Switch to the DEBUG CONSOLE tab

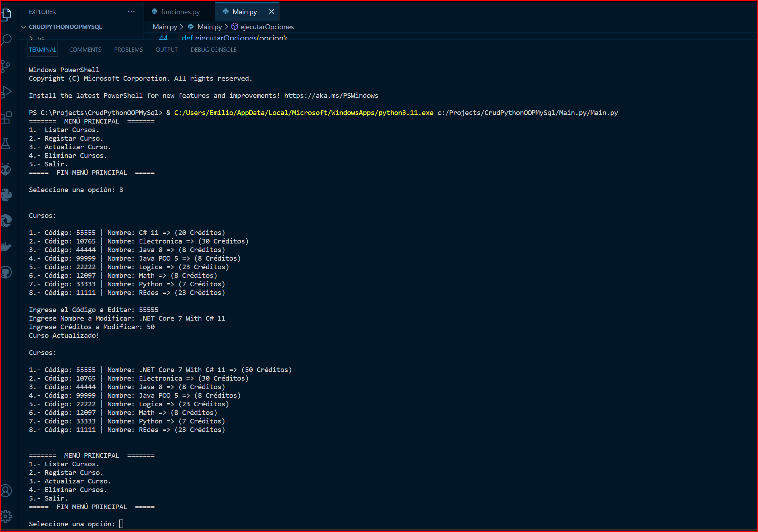point(213,50)
